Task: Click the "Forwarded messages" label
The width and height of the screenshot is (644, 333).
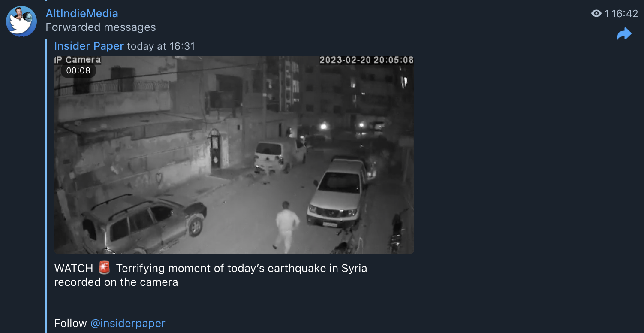Action: click(x=101, y=27)
